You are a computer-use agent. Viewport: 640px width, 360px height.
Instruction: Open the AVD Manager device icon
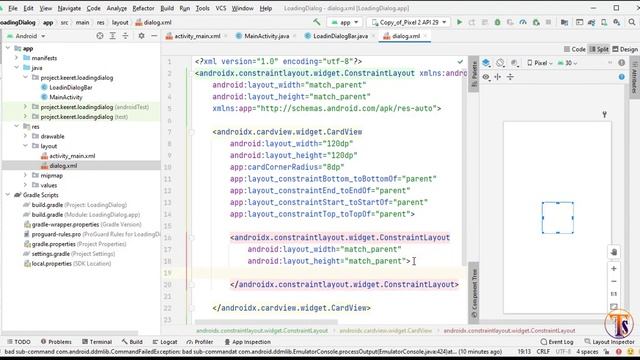[x=604, y=22]
